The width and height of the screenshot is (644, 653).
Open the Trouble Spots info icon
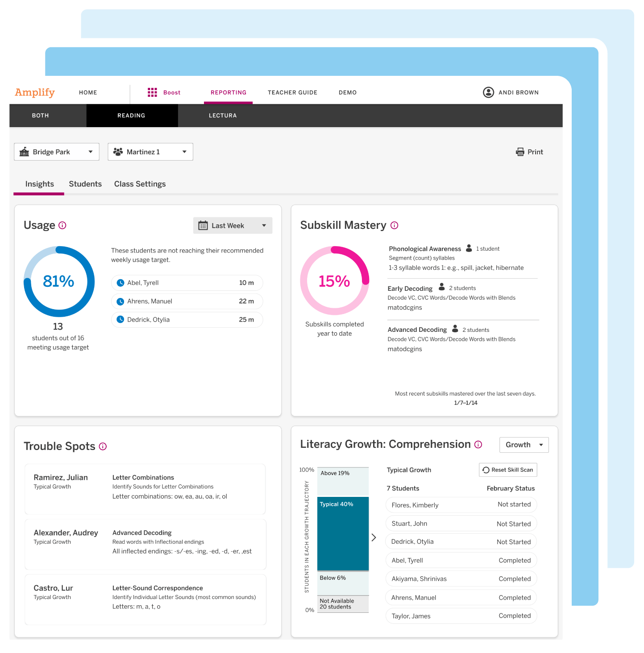(x=103, y=446)
